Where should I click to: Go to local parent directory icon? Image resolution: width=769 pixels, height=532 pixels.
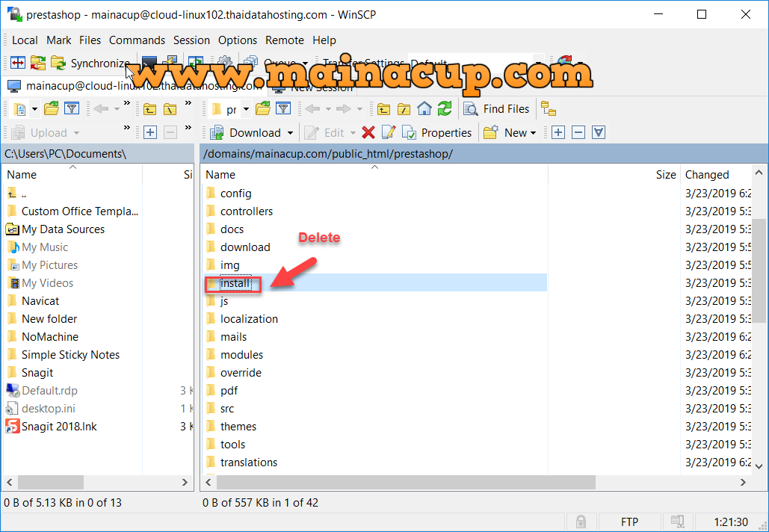point(150,109)
